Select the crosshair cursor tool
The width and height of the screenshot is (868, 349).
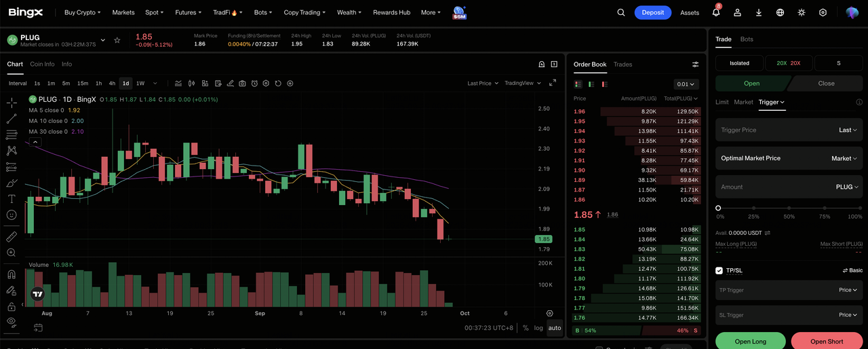pos(12,103)
